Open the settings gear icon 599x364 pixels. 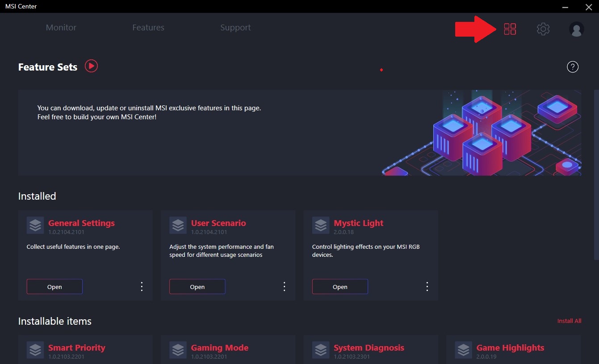point(543,29)
